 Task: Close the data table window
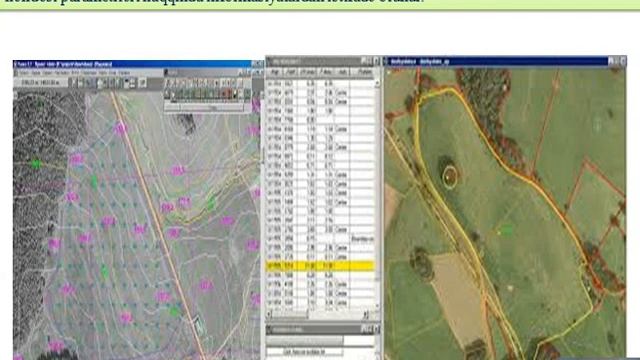[x=376, y=61]
